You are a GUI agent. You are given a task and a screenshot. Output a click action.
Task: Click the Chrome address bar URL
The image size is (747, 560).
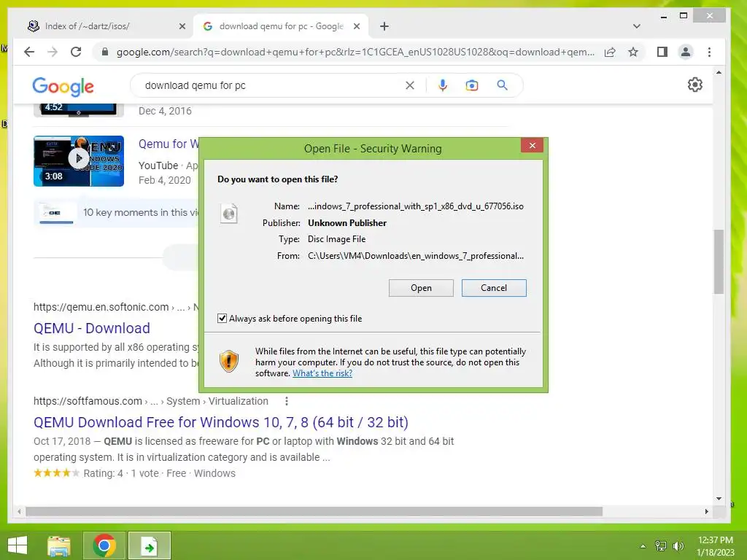point(355,52)
